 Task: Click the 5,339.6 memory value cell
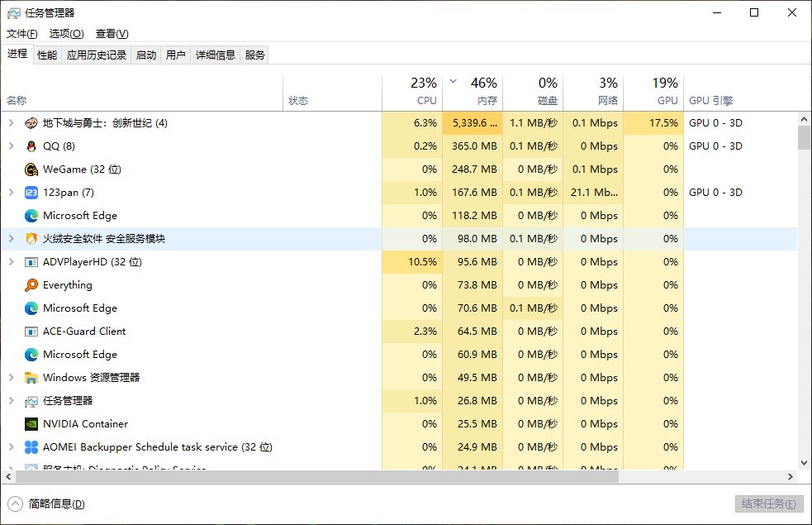coord(472,123)
